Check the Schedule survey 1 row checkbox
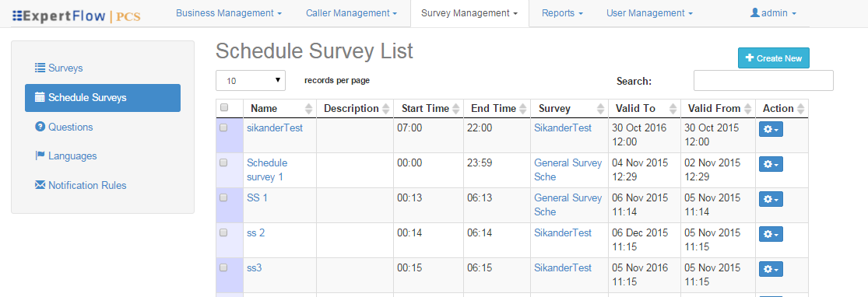Viewport: 868px width, 297px height. 223,162
